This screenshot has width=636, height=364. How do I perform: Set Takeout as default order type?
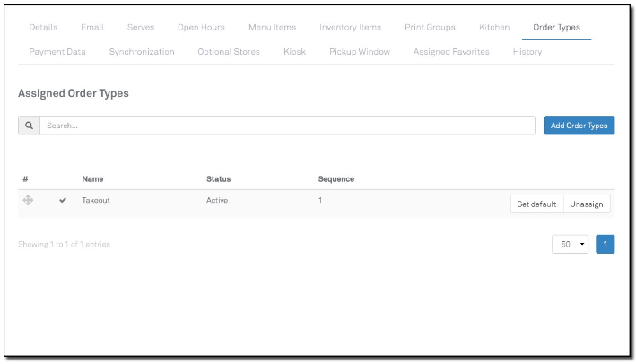click(536, 204)
